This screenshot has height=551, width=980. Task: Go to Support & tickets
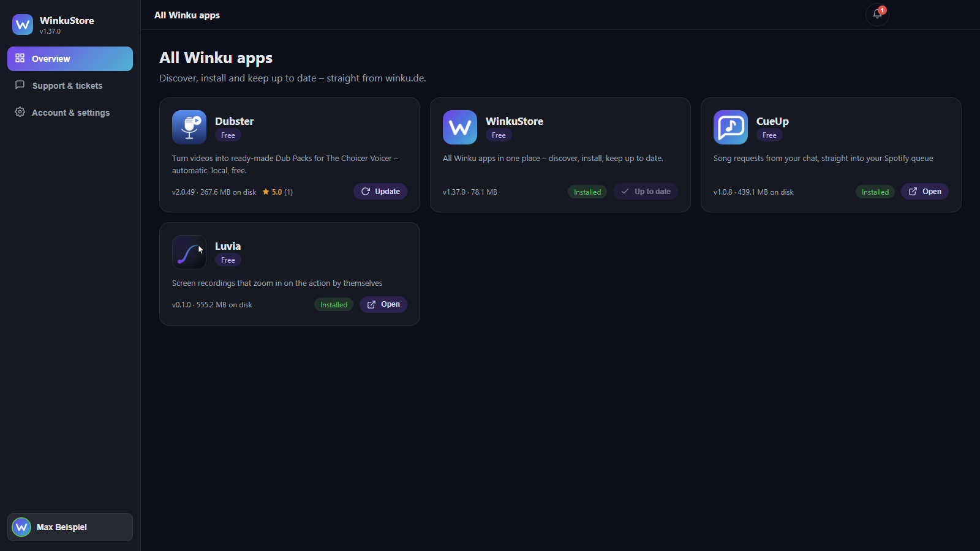70,86
